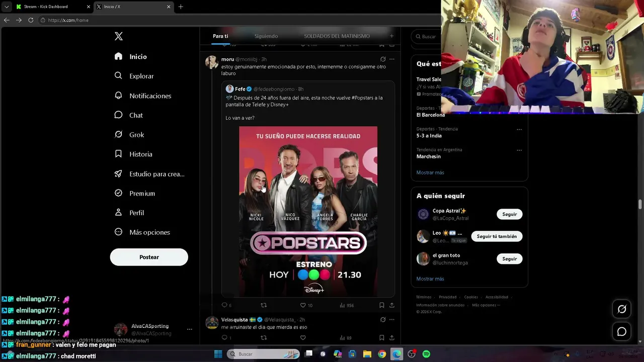Viewport: 644px width, 362px height.
Task: Open the Premium page in sidebar
Action: click(135, 193)
